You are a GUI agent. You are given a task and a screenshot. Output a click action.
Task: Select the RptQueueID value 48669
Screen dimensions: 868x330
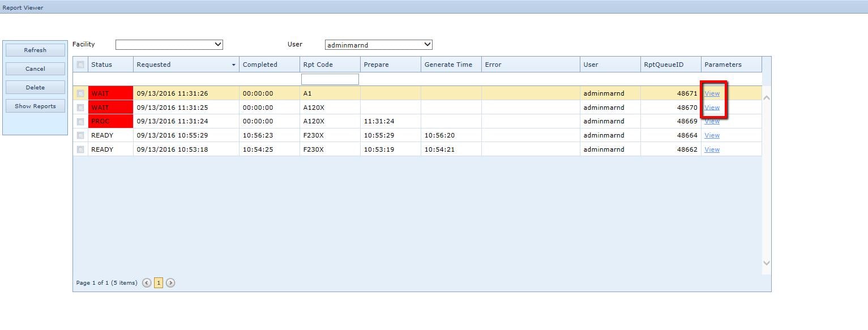(687, 121)
